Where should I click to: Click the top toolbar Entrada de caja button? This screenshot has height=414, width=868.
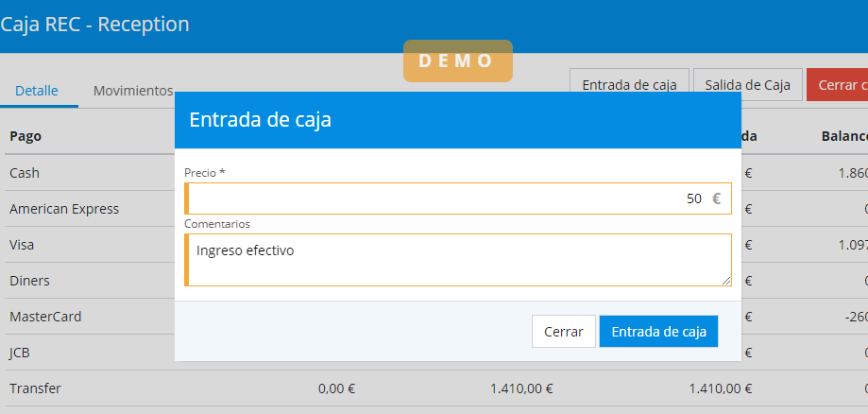click(x=629, y=84)
